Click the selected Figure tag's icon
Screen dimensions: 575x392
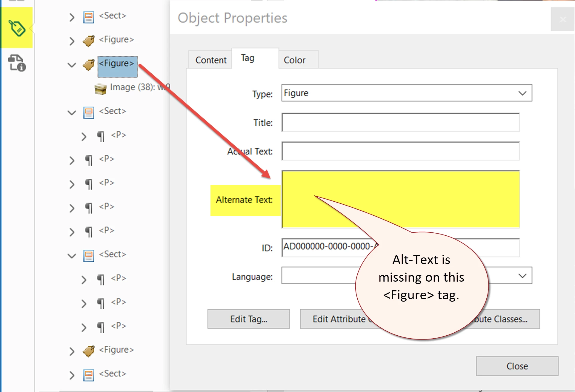point(89,65)
